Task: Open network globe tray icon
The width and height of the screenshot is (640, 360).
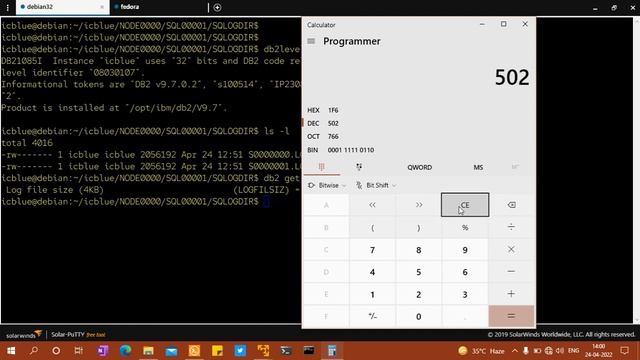Action: click(549, 351)
